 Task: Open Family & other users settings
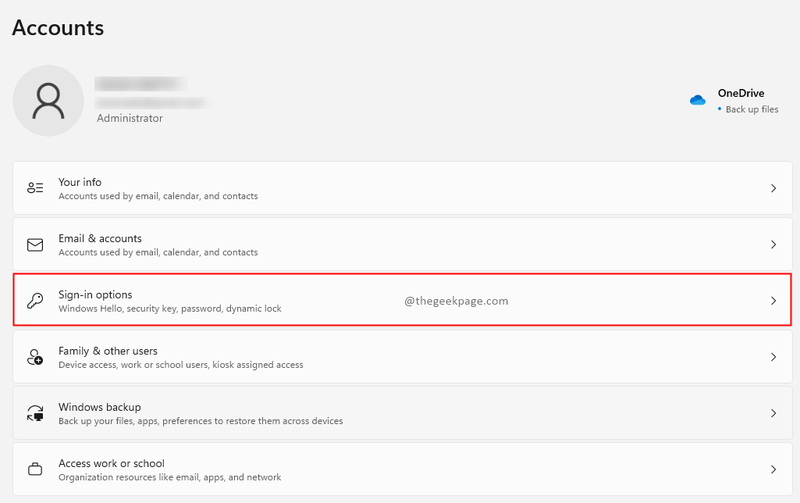(403, 357)
